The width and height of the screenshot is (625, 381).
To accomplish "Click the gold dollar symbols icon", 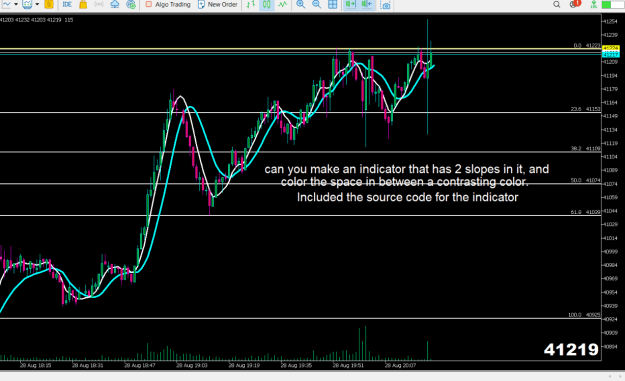I will [x=49, y=4].
